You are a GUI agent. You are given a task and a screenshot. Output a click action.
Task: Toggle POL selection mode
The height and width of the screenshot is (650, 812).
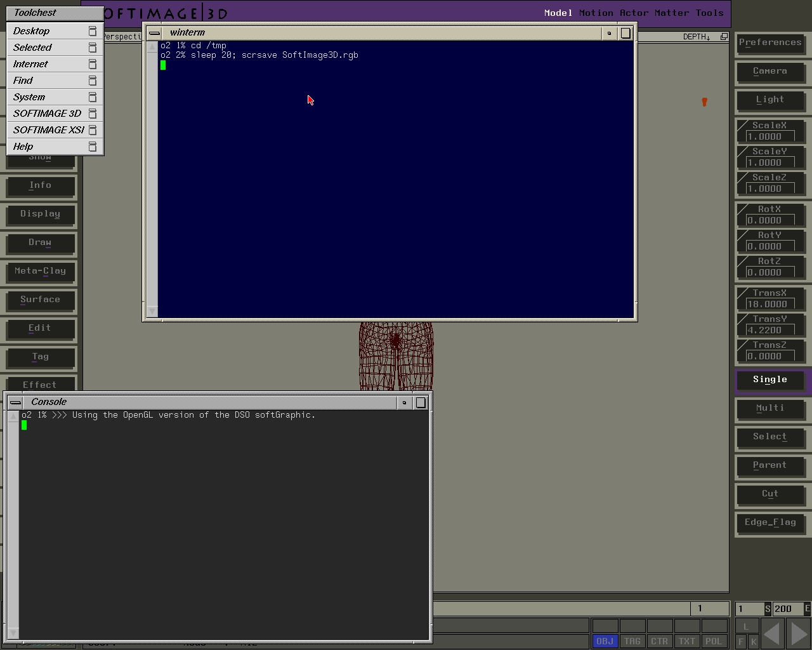click(714, 641)
